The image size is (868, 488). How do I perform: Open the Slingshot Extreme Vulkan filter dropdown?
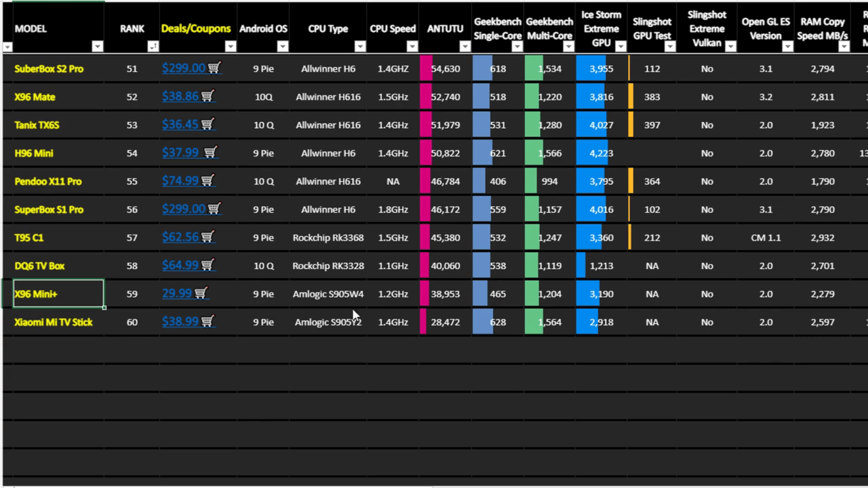click(730, 47)
